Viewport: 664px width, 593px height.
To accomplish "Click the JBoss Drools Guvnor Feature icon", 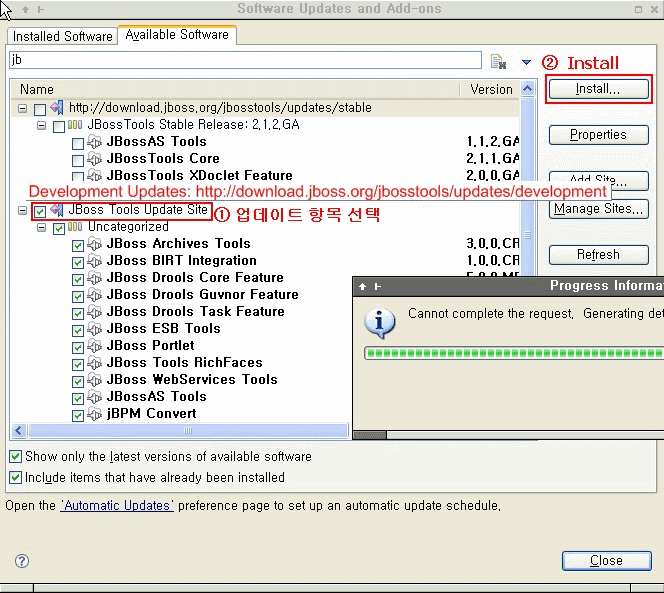I will pos(95,294).
